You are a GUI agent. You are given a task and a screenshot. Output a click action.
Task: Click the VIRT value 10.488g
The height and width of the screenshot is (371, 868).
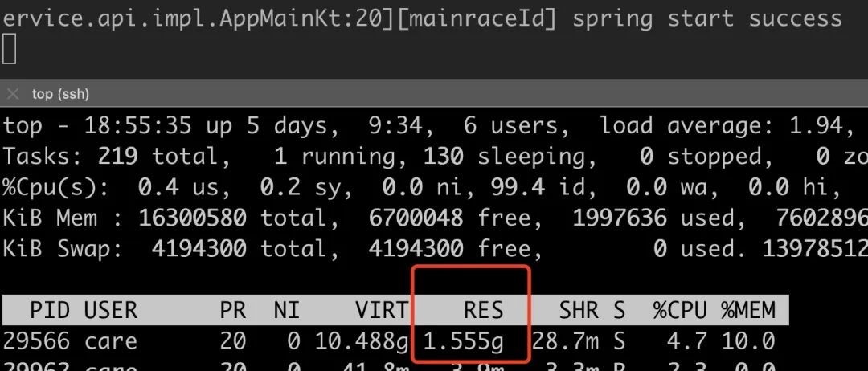362,342
